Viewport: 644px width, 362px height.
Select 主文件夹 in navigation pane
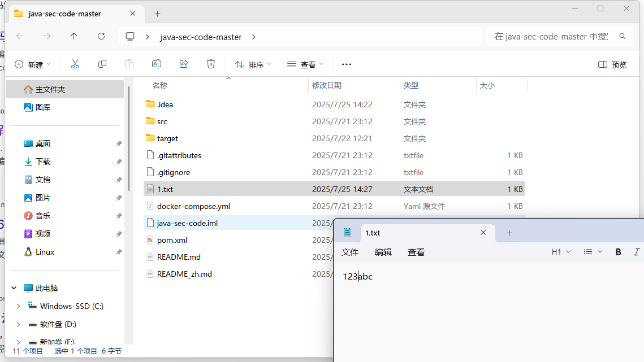pos(64,89)
